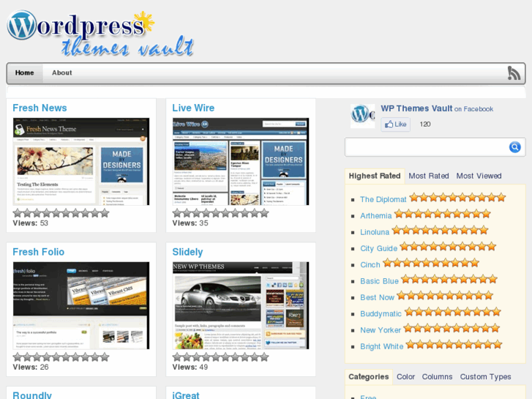Screen dimensions: 532x399
Task: Rate Fresh Folio with the fifth star
Action: (56, 357)
